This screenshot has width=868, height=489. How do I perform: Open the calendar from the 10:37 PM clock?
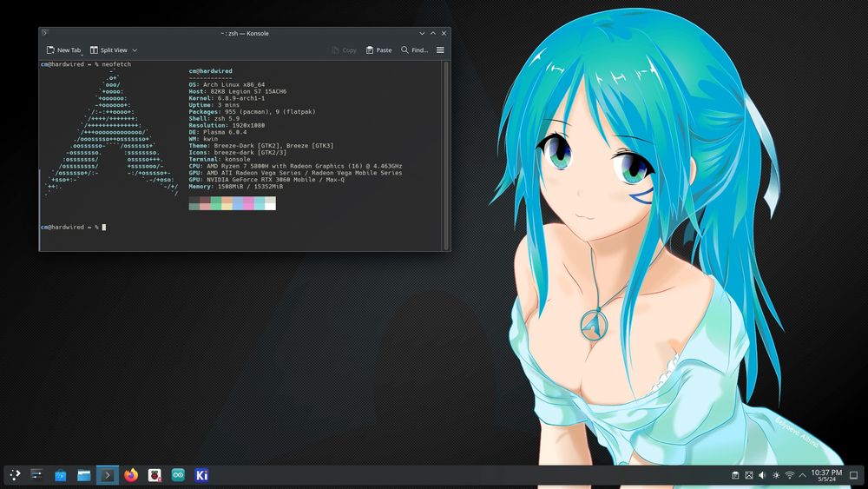click(x=826, y=475)
